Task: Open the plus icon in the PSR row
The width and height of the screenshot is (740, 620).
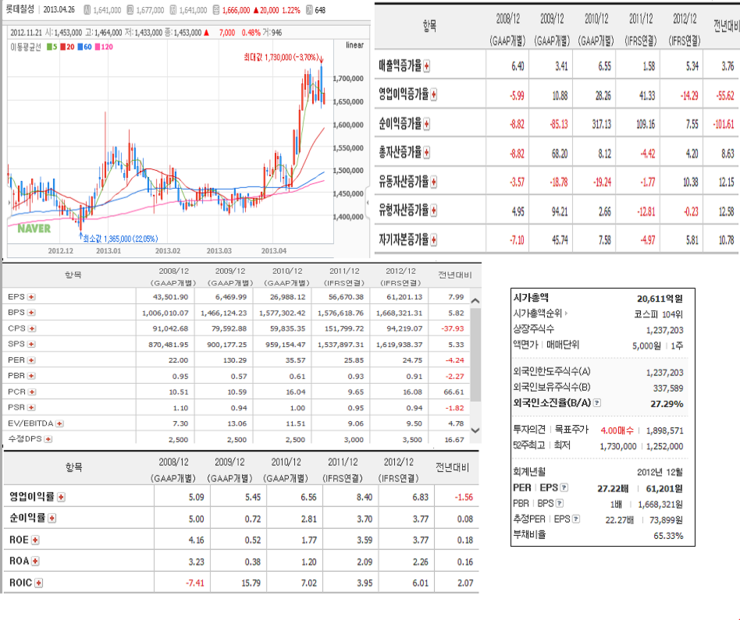Action: pos(31,407)
